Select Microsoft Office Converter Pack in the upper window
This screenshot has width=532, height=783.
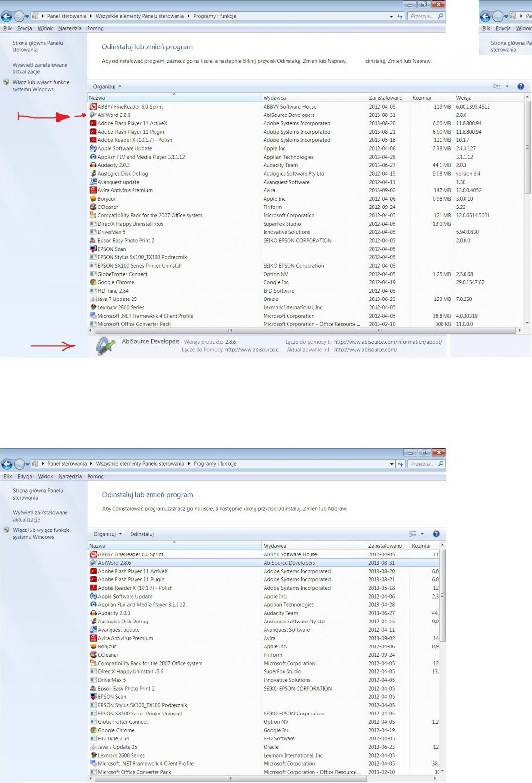(x=306, y=324)
